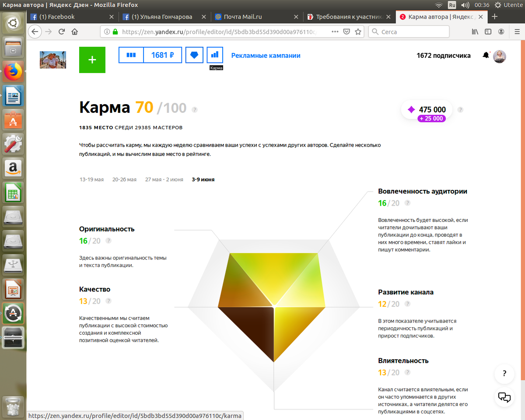Screen dimensions: 525x420
Task: Click help icon beside Вовлеченность аудитории score
Action: click(407, 203)
